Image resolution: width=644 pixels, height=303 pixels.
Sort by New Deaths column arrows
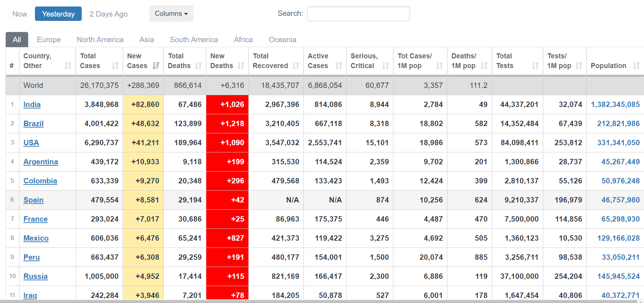click(241, 66)
